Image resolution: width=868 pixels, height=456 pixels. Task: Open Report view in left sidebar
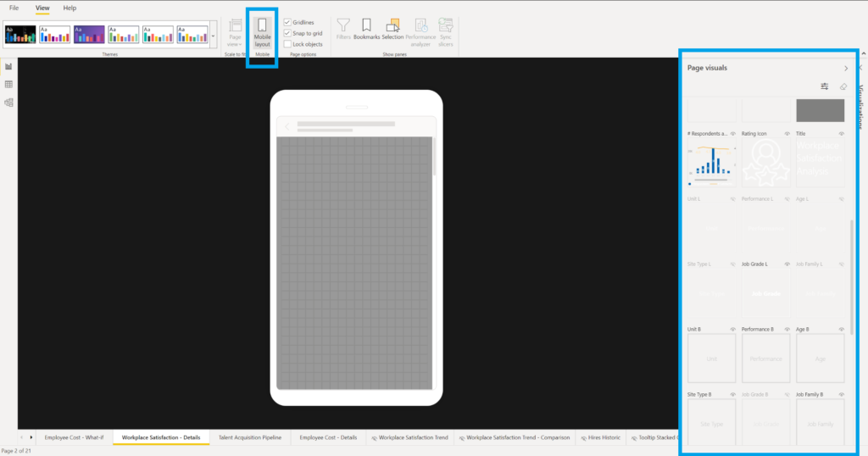coord(8,66)
